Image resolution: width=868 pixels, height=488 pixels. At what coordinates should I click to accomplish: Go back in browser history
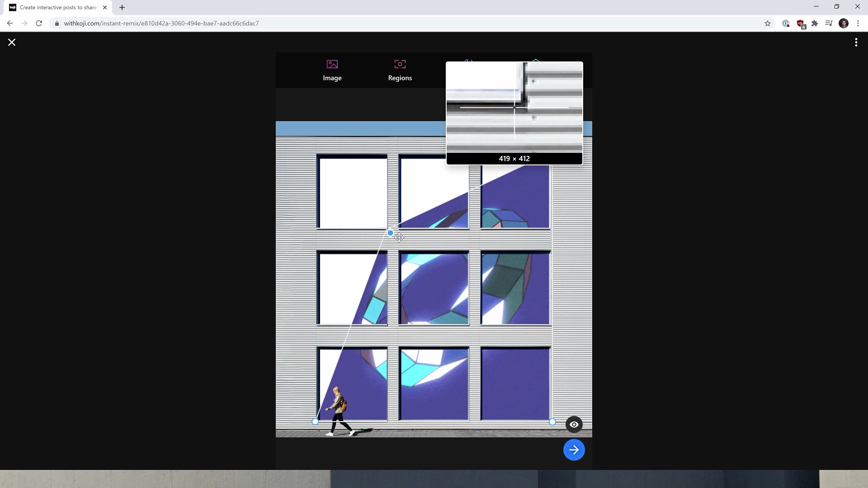(10, 23)
